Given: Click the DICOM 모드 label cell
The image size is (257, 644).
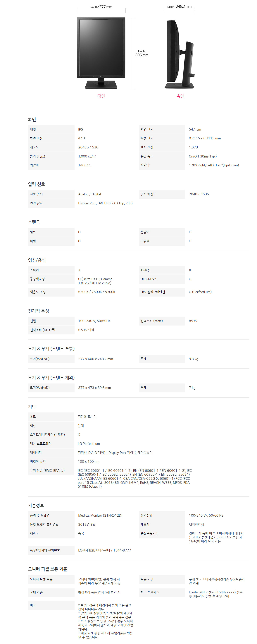Looking at the screenshot, I should point(149,279).
